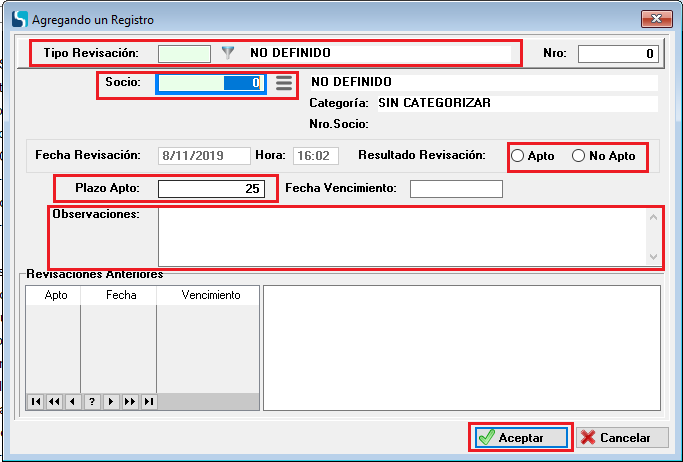The height and width of the screenshot is (462, 683).
Task: Click the question mark search button in navigator
Action: tap(91, 401)
